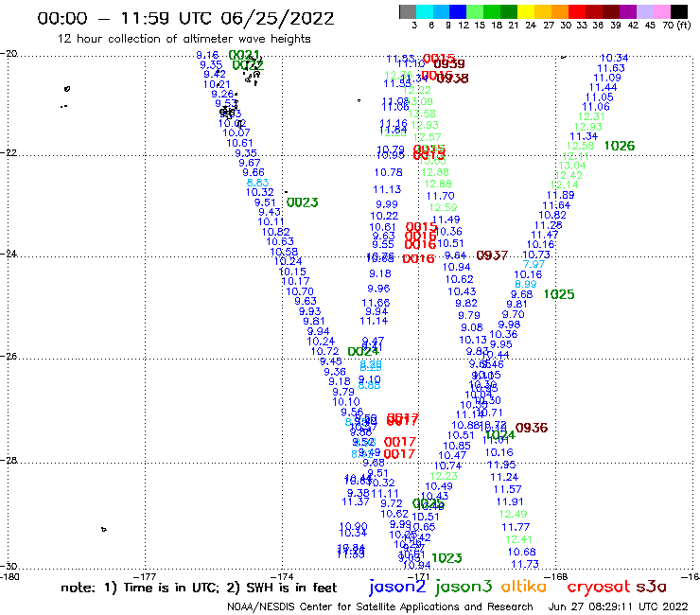Click the jason2 satellite legend label
This screenshot has width=700, height=615.
pyautogui.click(x=397, y=587)
